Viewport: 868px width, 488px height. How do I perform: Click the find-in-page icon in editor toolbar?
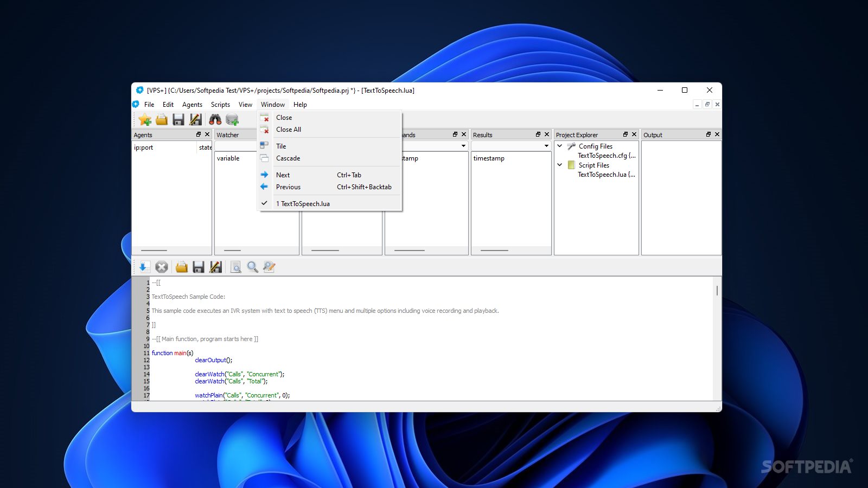click(x=236, y=267)
